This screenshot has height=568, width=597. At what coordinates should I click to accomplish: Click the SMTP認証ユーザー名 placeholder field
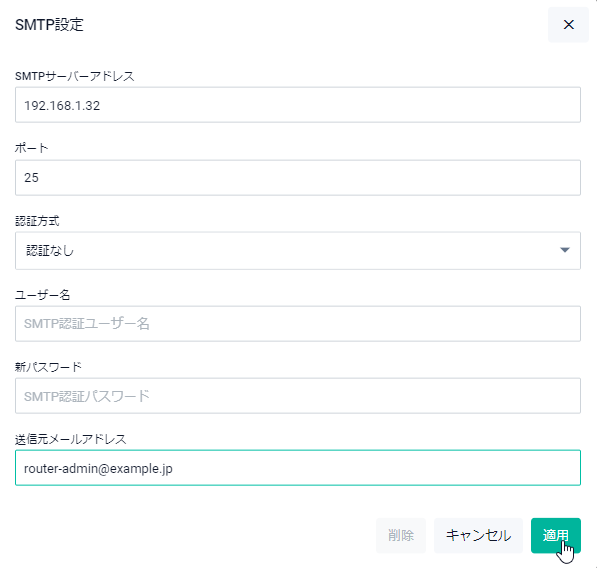[298, 324]
